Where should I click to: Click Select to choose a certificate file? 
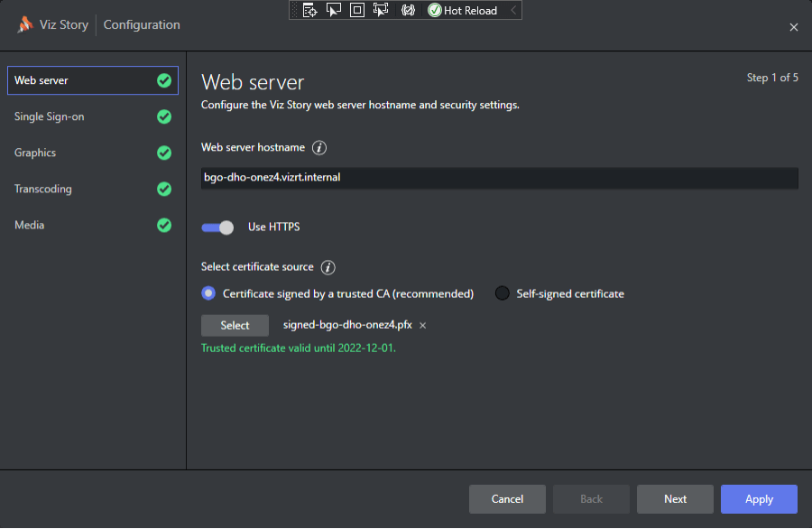click(235, 325)
